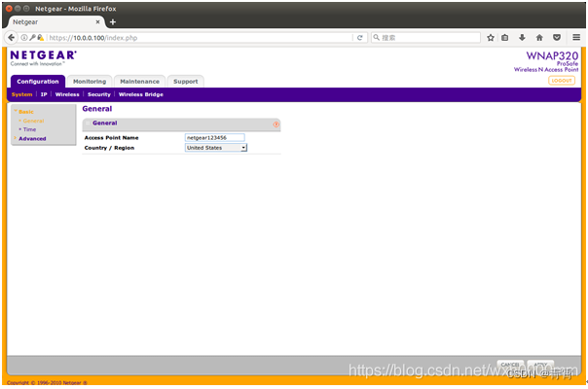
Task: Click the insecure connection warning lock icon
Action: tap(40, 38)
